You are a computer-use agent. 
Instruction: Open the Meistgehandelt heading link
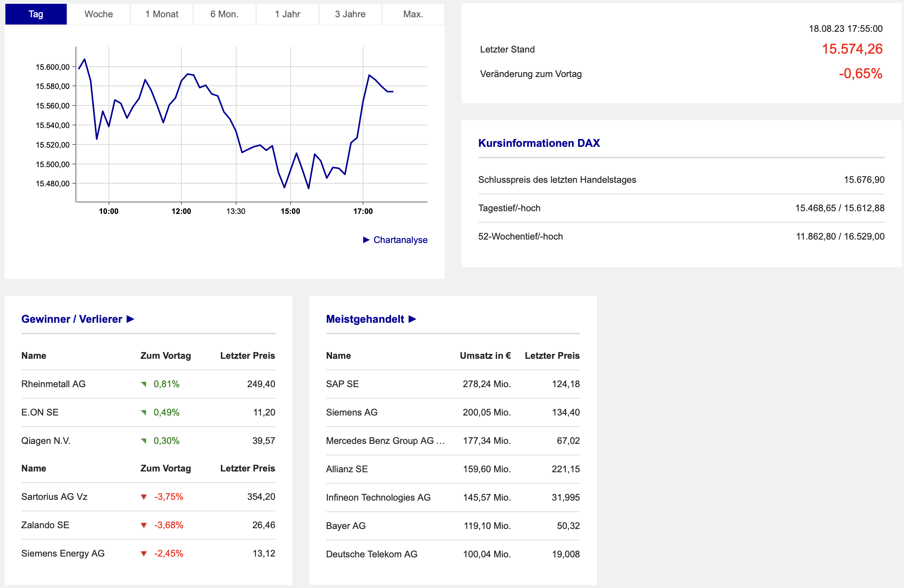point(365,319)
